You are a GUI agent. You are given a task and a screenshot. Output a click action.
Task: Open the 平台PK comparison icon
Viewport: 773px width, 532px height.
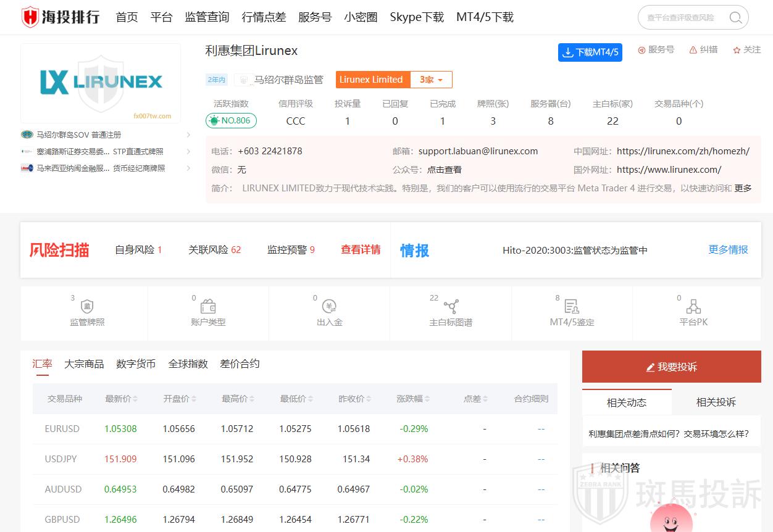[x=693, y=307]
